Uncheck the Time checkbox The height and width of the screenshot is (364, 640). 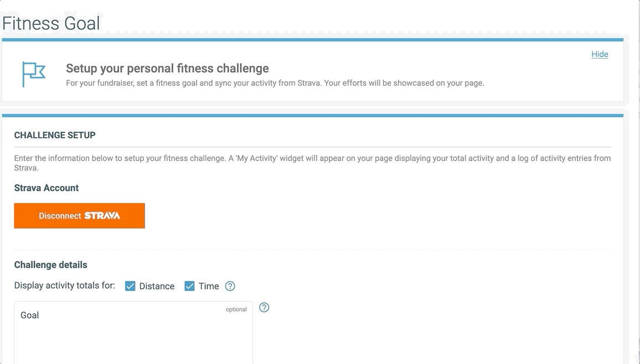coord(189,286)
